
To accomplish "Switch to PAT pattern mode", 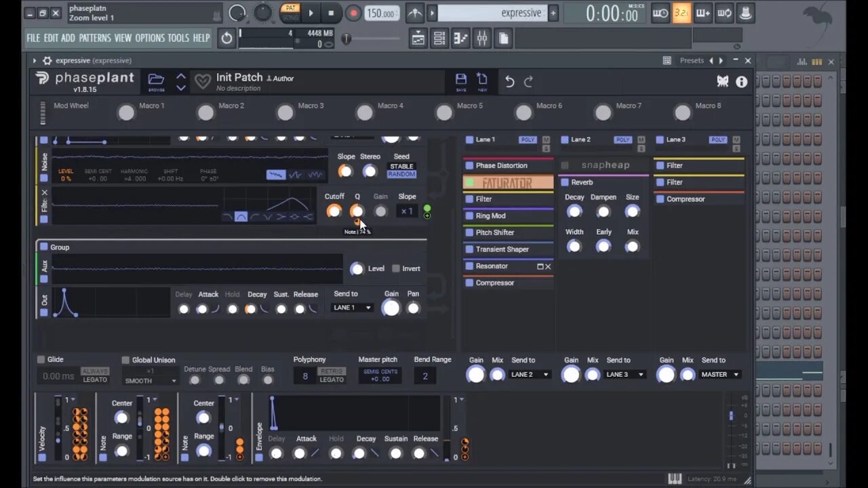I will coord(291,8).
